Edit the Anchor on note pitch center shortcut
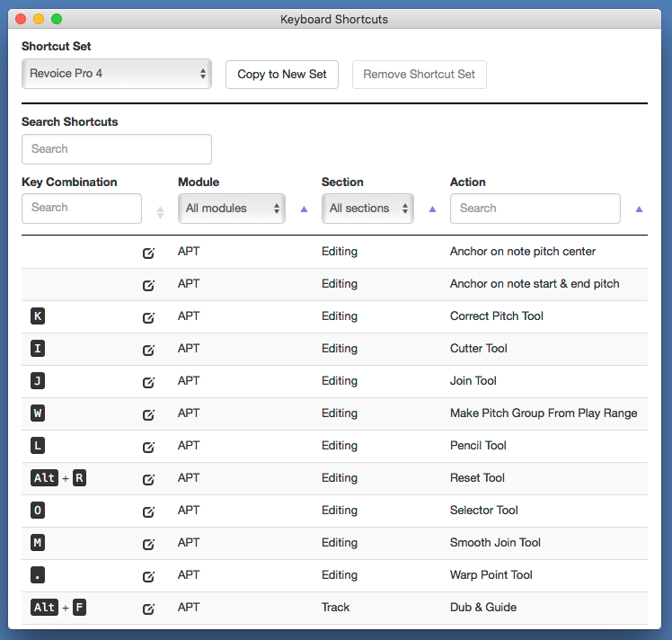 pyautogui.click(x=149, y=253)
